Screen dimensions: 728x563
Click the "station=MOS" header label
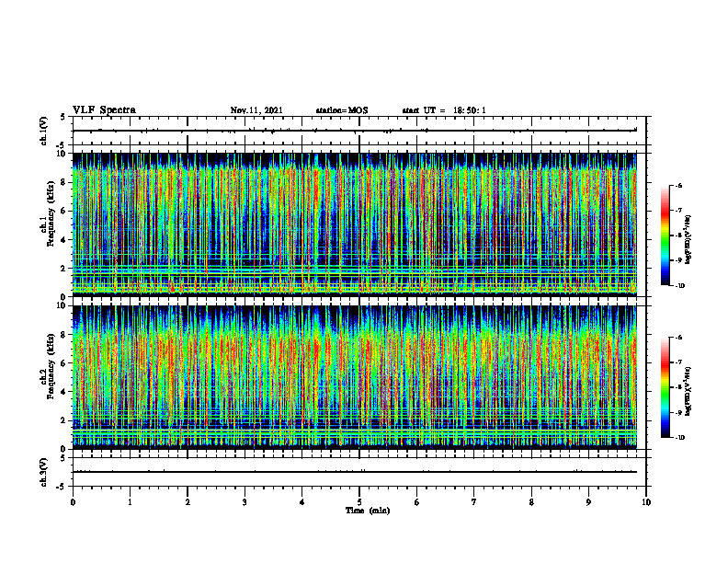click(x=342, y=110)
